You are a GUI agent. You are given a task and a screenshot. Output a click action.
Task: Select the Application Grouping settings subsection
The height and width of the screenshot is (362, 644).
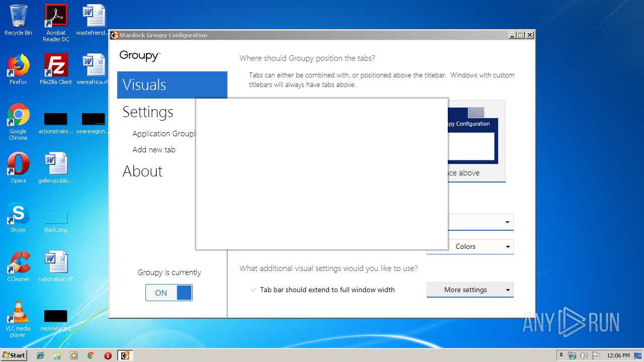(x=164, y=134)
